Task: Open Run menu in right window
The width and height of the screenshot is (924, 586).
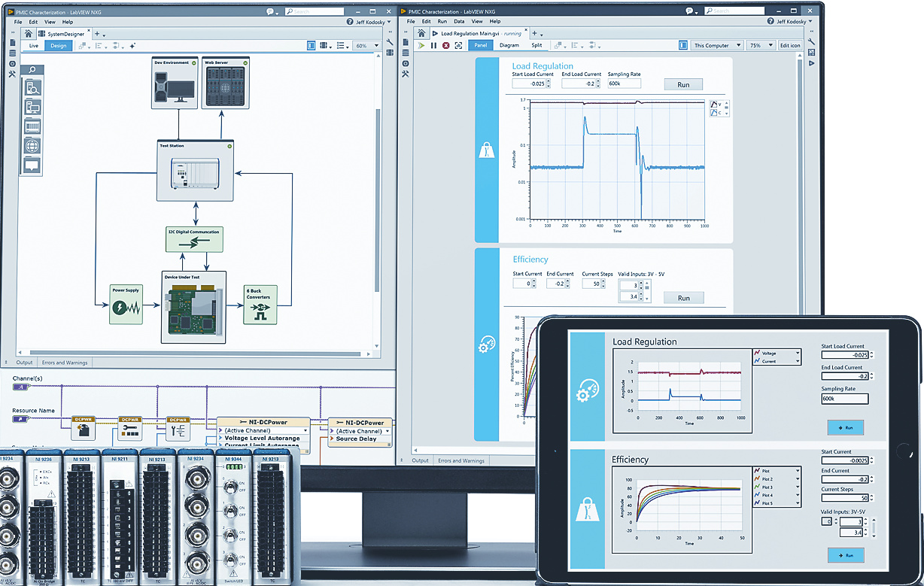Action: click(x=442, y=22)
